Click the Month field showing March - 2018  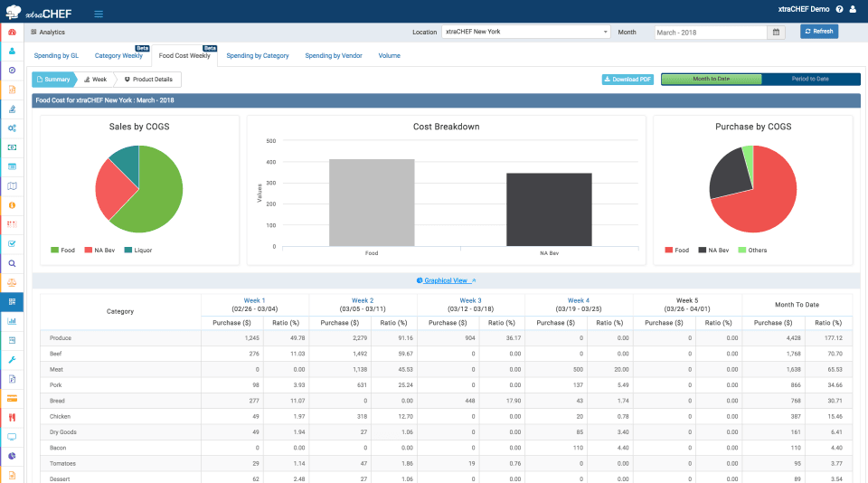711,33
